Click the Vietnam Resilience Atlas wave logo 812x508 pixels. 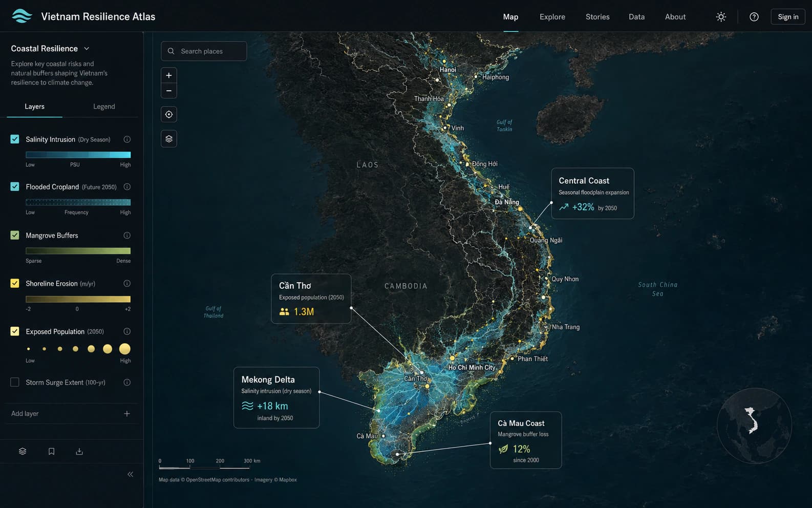point(22,16)
